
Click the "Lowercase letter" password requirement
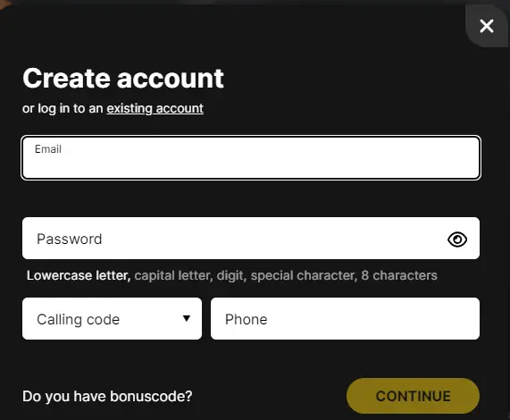[x=79, y=275]
